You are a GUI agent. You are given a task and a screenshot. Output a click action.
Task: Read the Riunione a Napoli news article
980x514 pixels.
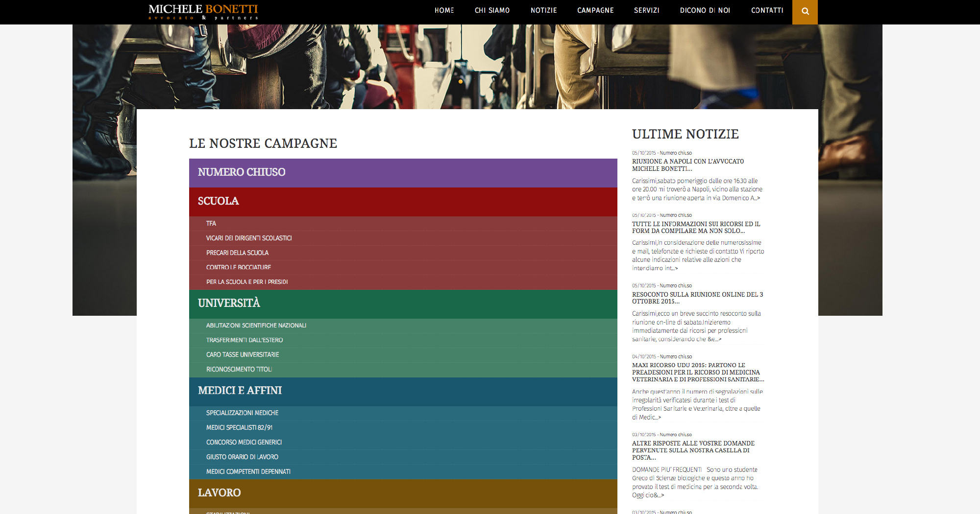[687, 165]
